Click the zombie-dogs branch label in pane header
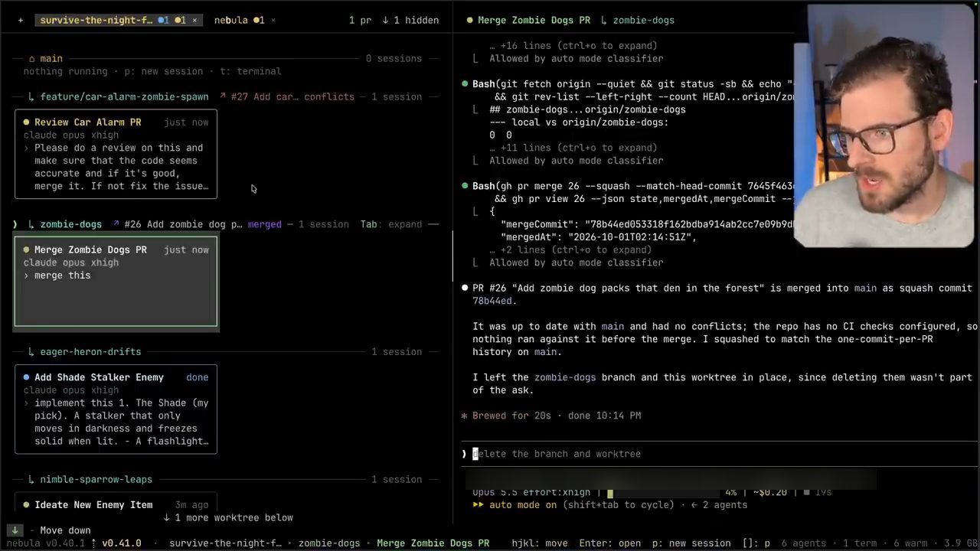 tap(643, 20)
